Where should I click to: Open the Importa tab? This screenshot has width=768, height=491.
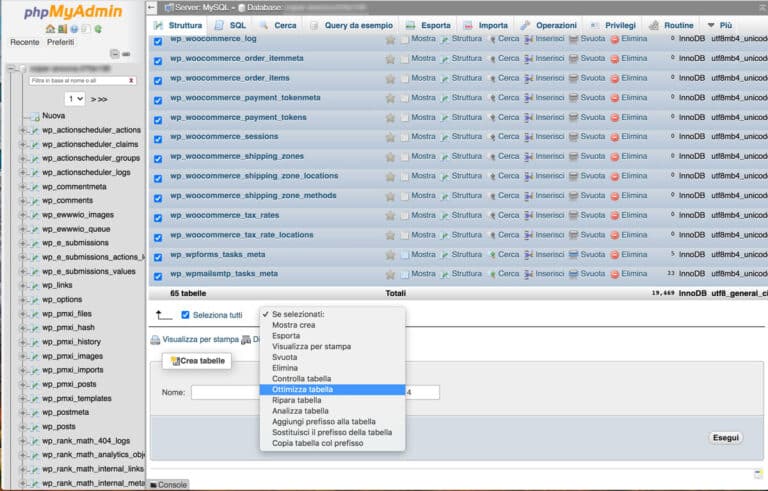click(x=486, y=25)
